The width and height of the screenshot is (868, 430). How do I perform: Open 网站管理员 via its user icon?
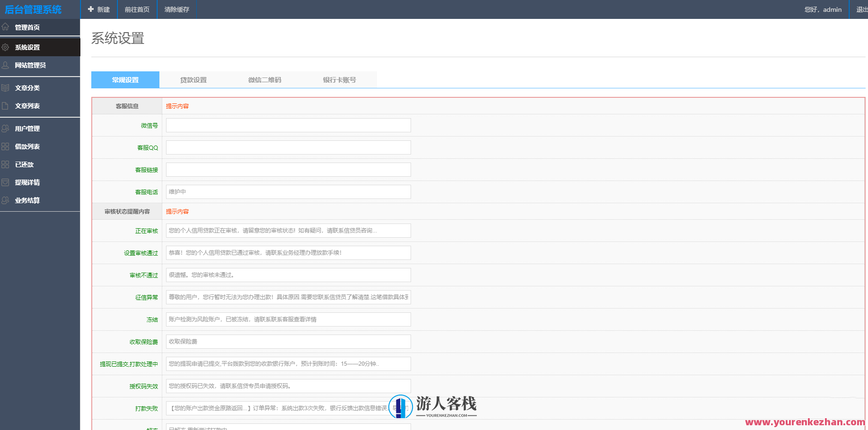[5, 65]
